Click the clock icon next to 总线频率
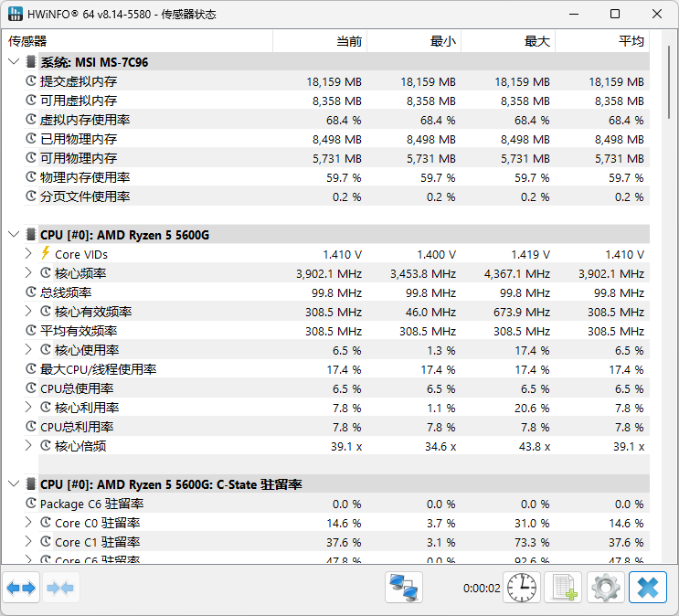The height and width of the screenshot is (616, 679). click(31, 292)
